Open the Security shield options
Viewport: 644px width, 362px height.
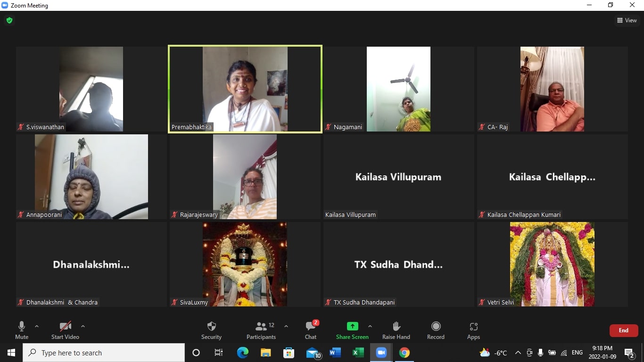[x=211, y=330]
